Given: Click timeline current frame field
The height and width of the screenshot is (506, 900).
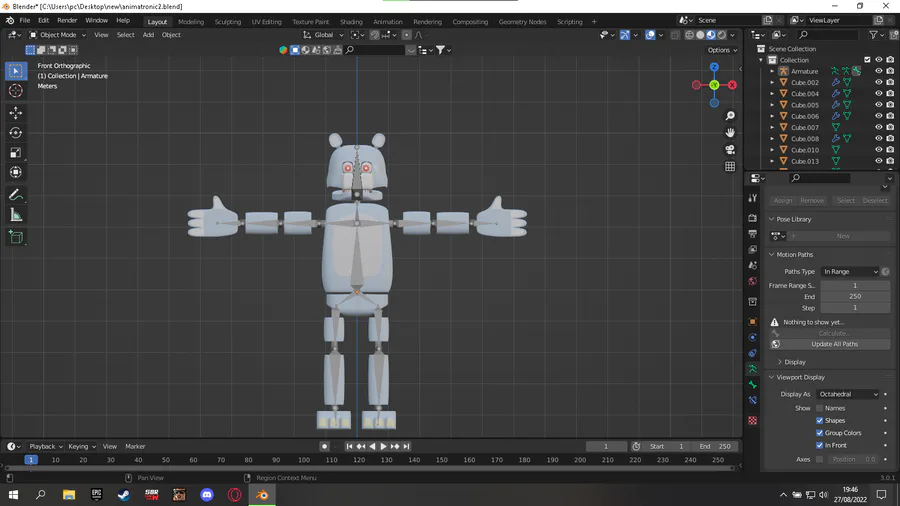Looking at the screenshot, I should [606, 446].
